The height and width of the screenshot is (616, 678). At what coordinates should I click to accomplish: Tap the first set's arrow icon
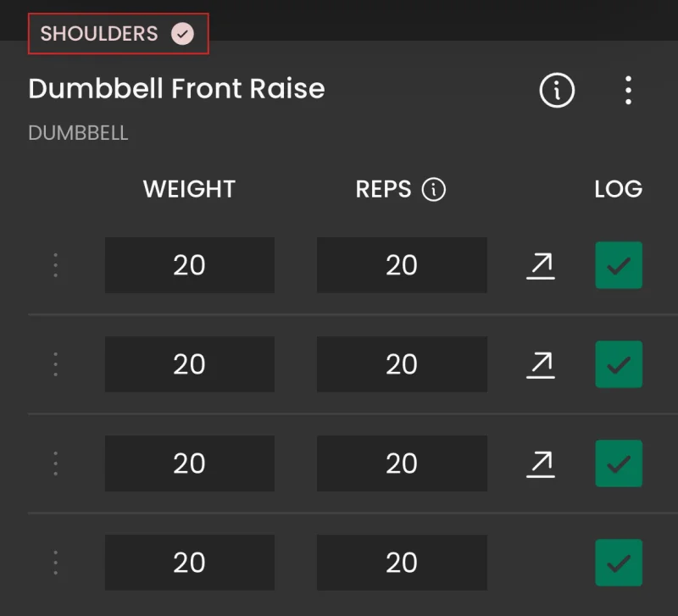(541, 266)
